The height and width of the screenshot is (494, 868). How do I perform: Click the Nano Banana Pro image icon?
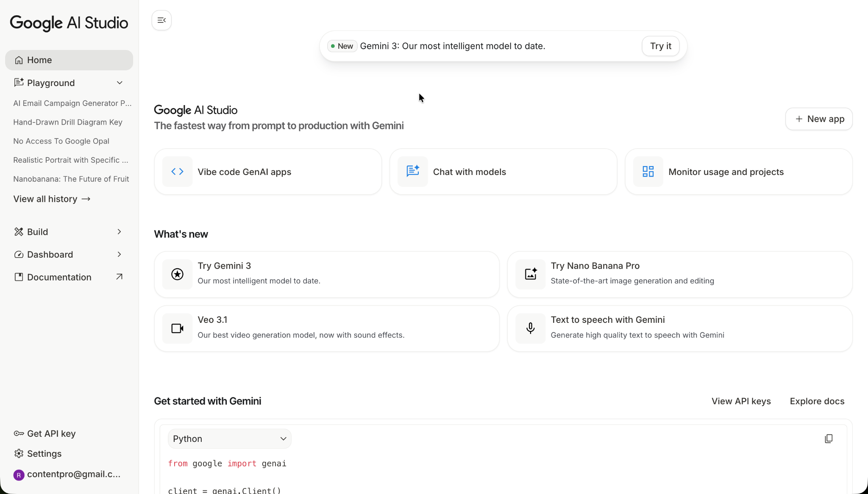tap(530, 274)
